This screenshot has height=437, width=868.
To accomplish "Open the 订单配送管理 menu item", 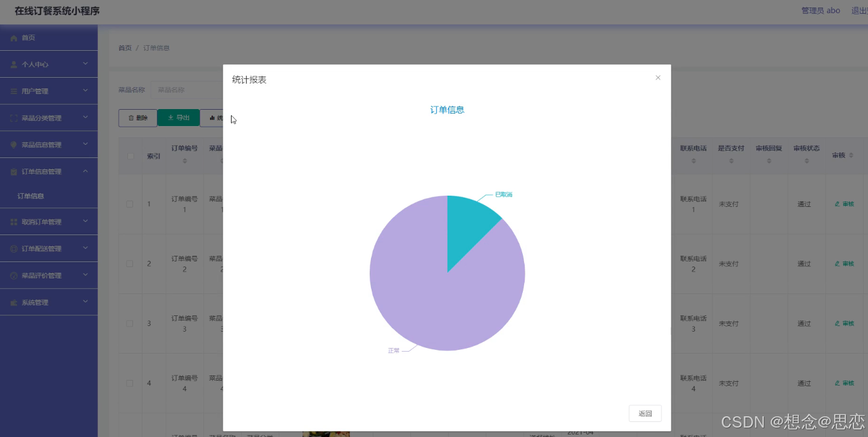I will point(49,249).
